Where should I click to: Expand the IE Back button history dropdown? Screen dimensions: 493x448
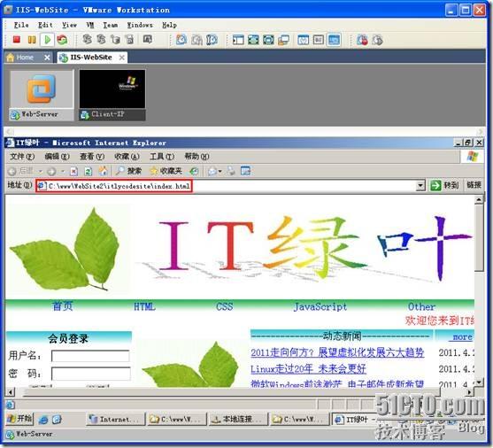point(41,171)
